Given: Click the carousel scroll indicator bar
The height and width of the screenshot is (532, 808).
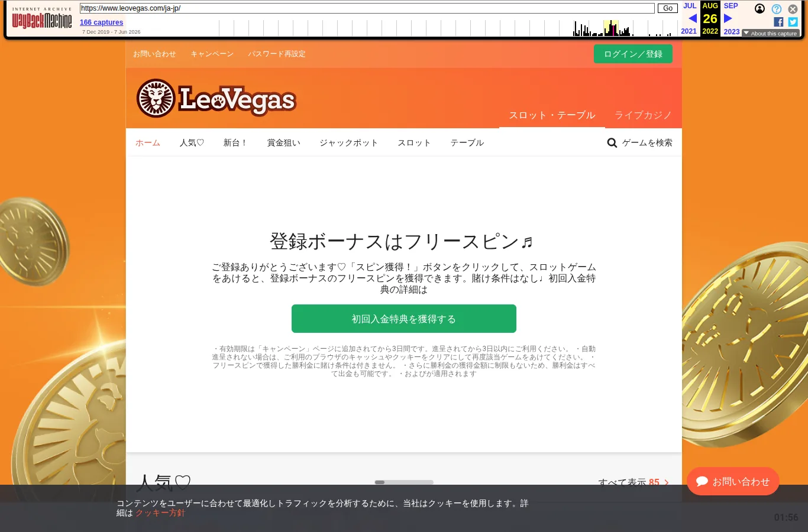Looking at the screenshot, I should click(404, 482).
